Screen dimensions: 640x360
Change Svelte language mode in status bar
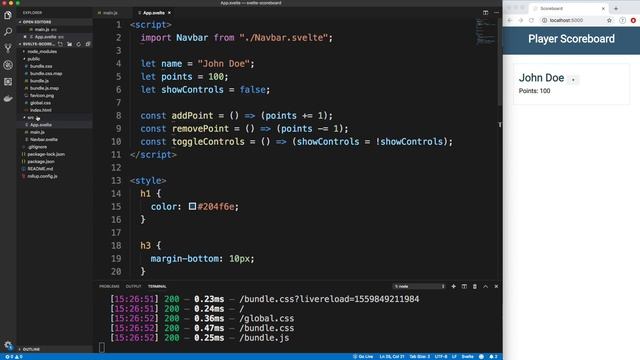pyautogui.click(x=467, y=357)
